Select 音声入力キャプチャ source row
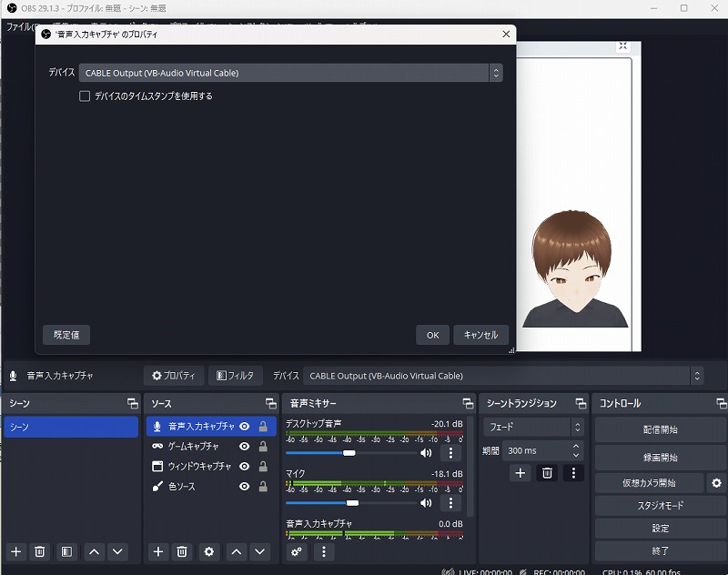The image size is (728, 575). click(211, 427)
